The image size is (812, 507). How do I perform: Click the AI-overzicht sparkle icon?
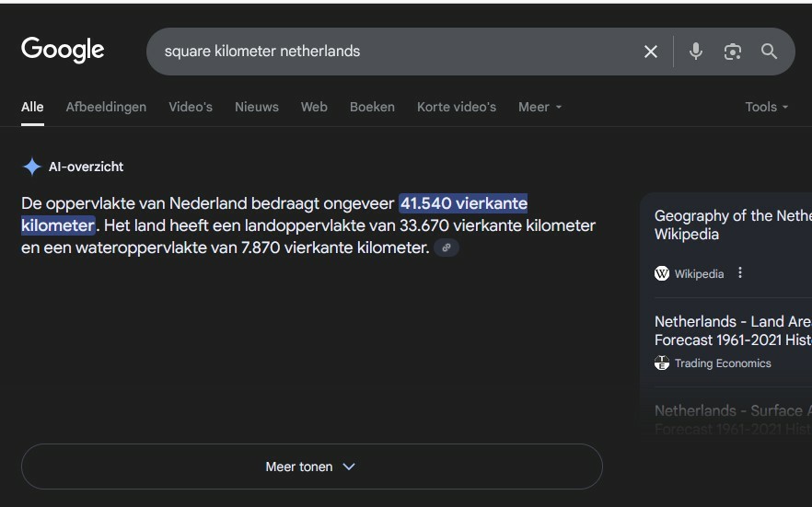pos(32,167)
